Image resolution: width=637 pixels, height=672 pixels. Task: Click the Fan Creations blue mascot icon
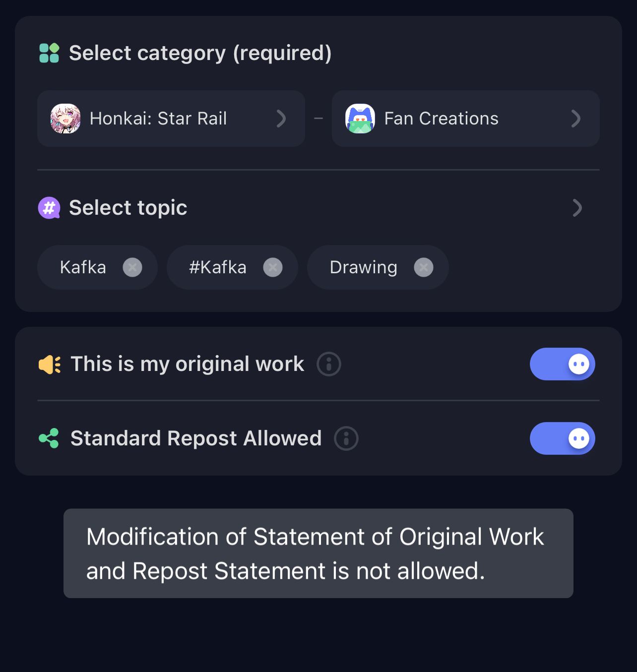point(360,119)
